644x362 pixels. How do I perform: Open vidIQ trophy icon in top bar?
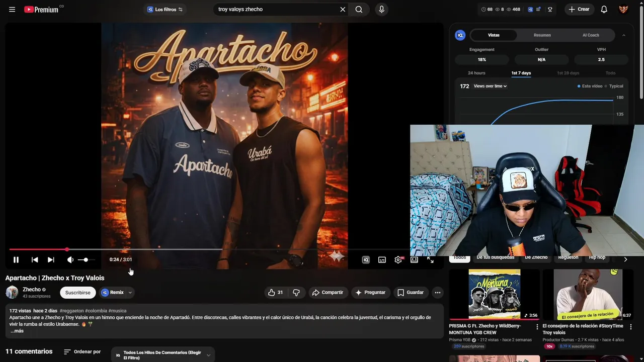pyautogui.click(x=550, y=9)
